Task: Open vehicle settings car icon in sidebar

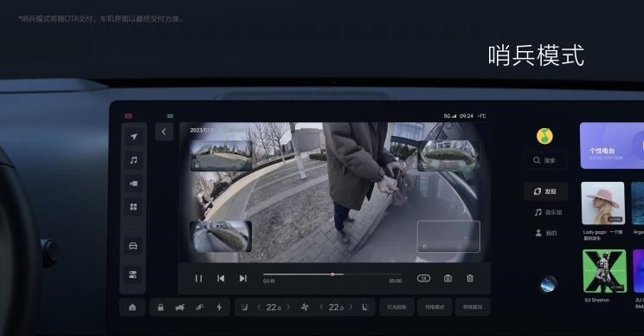Action: 133,246
